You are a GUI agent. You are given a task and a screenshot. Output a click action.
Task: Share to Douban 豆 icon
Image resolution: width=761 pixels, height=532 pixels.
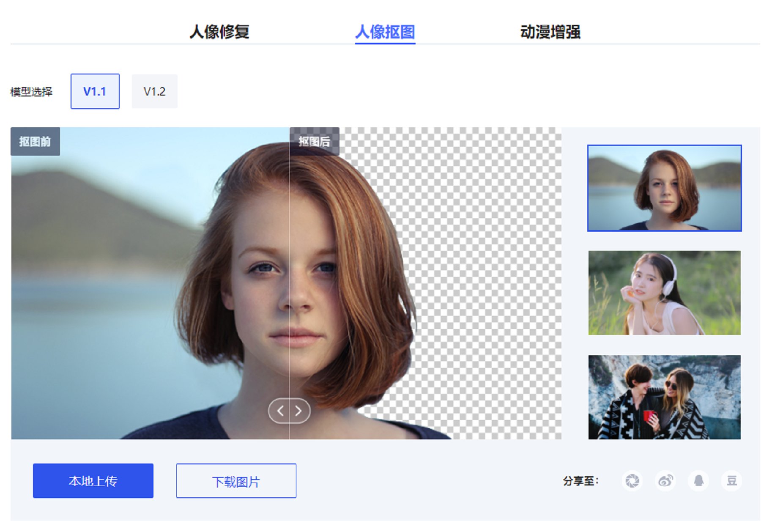[731, 481]
